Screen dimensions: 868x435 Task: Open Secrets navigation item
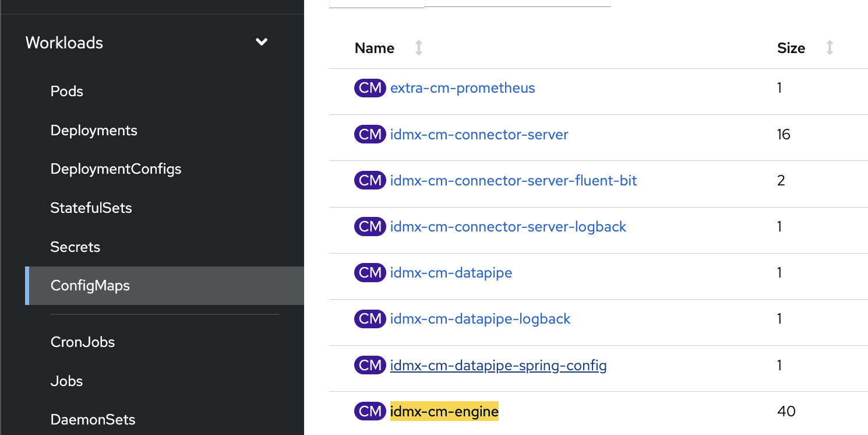(x=75, y=247)
